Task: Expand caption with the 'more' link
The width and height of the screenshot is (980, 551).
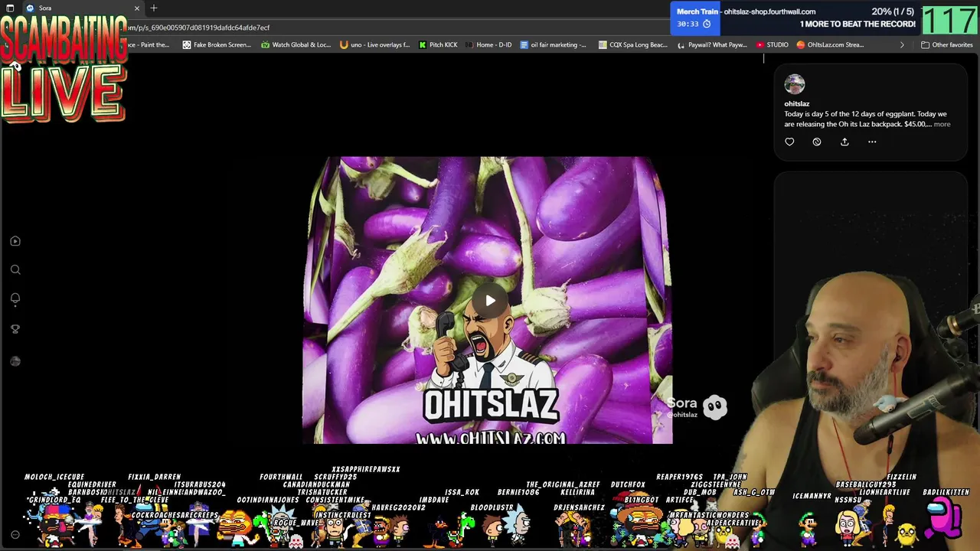Action: 942,124
